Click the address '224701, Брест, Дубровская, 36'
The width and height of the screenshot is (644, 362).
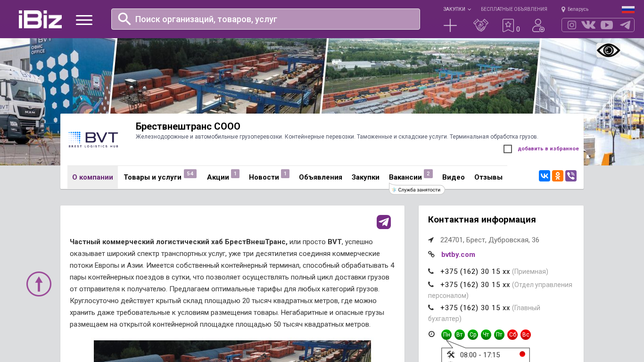click(x=490, y=240)
